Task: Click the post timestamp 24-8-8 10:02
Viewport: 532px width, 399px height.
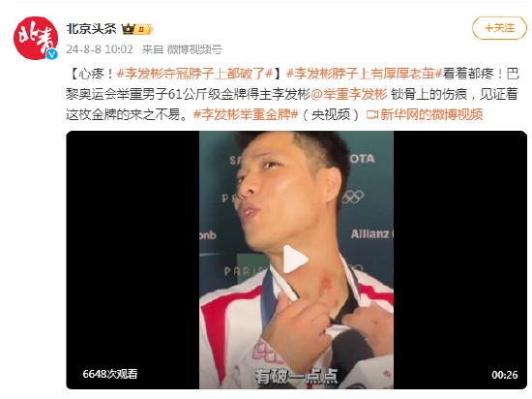Action: [100, 49]
